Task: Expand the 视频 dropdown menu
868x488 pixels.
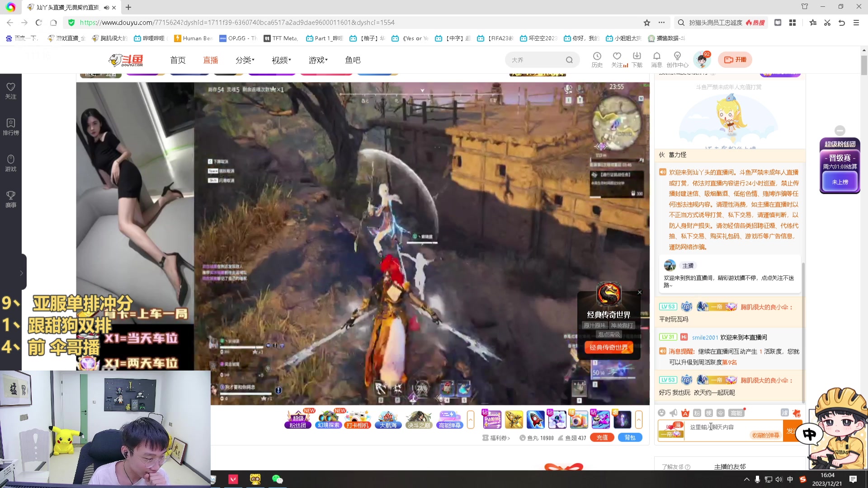Action: [x=281, y=60]
